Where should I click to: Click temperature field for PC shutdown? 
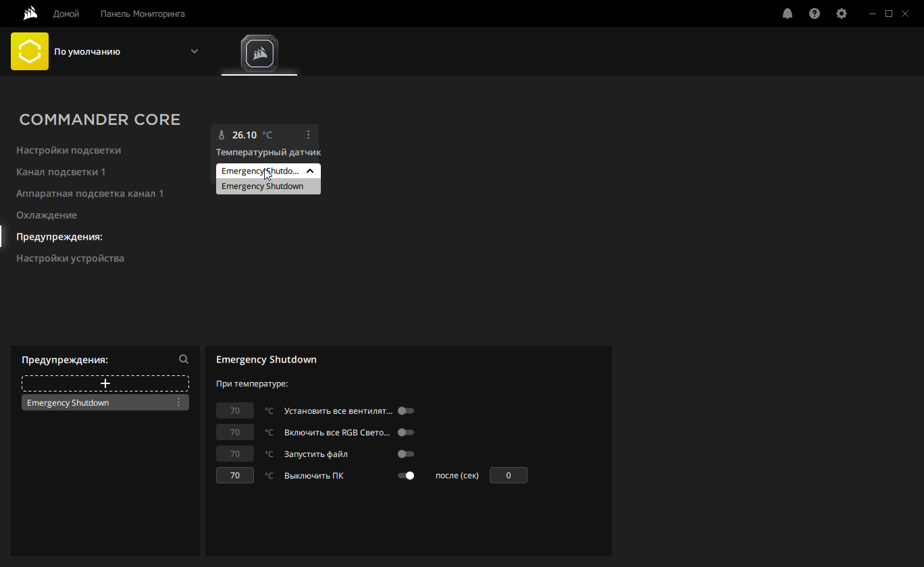click(x=235, y=475)
